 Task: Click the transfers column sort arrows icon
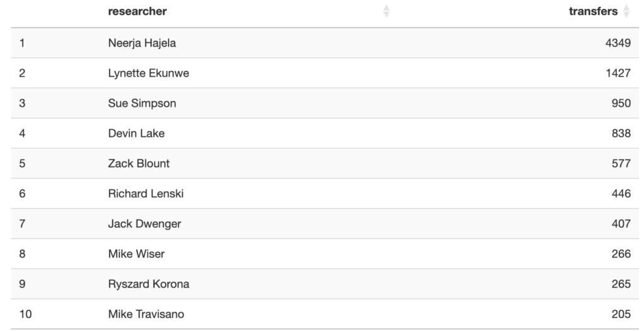(626, 11)
